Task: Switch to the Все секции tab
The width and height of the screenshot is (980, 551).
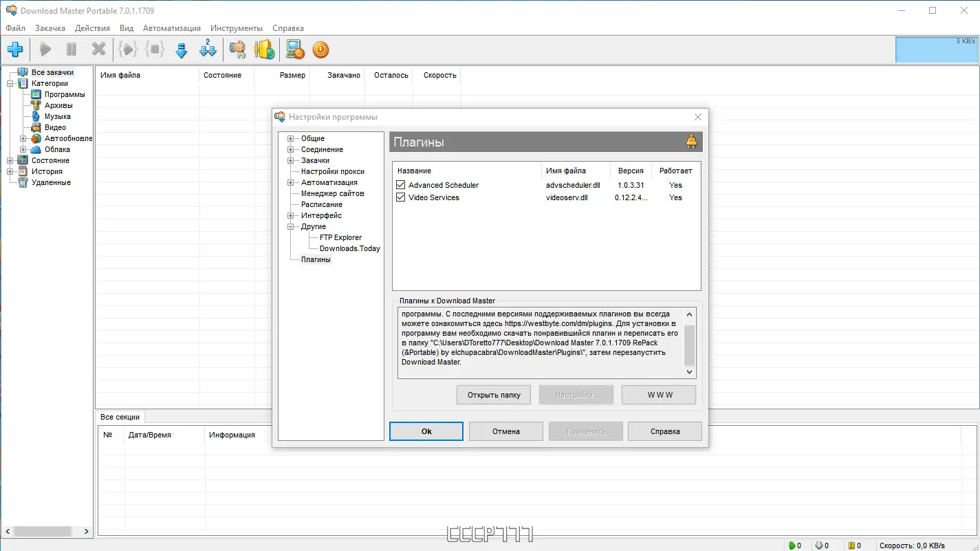Action: tap(120, 417)
